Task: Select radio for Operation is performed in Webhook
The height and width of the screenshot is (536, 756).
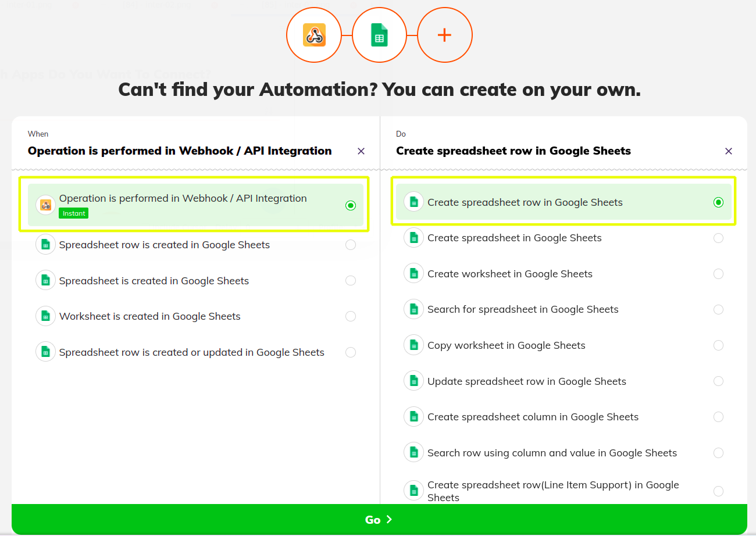Action: point(351,205)
